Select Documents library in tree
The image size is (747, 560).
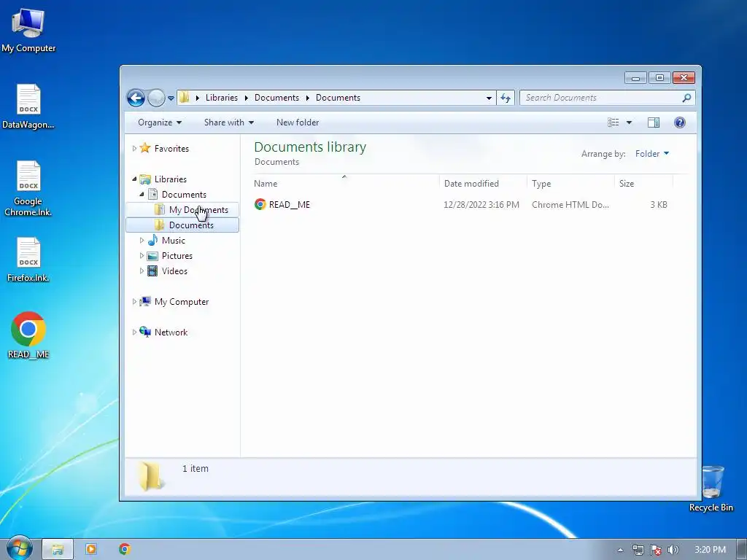point(184,194)
